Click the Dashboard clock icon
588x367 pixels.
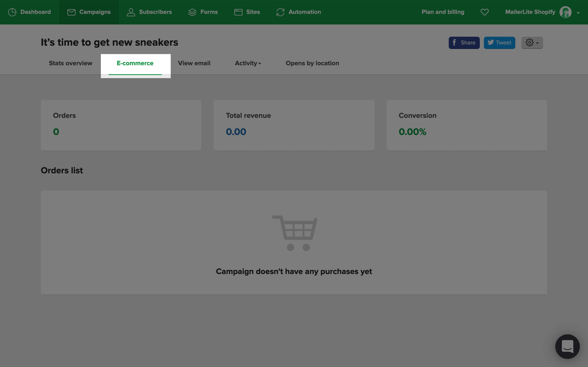[x=12, y=12]
